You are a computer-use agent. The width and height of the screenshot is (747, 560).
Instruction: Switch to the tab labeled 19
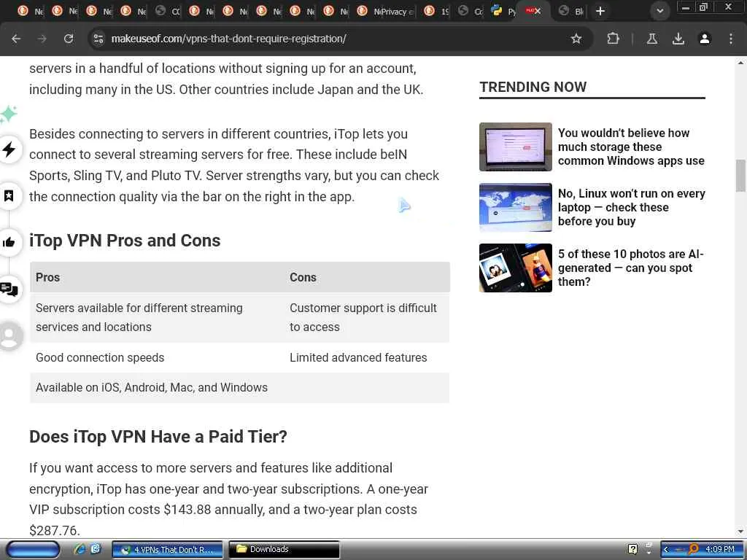(437, 11)
